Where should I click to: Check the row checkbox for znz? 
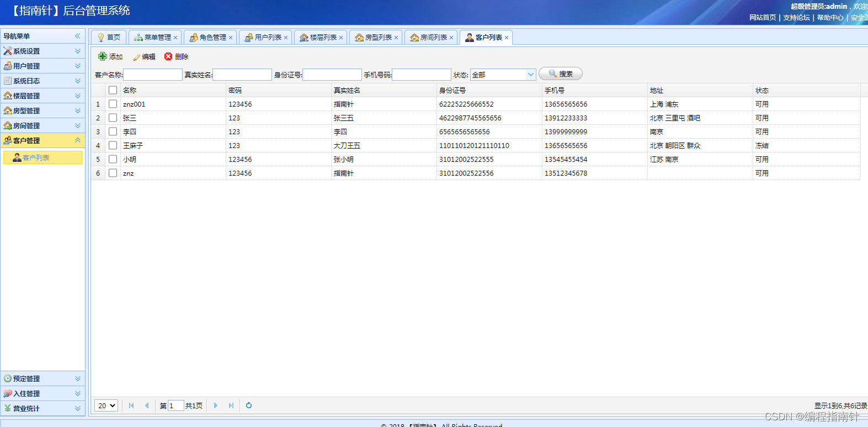[x=113, y=173]
